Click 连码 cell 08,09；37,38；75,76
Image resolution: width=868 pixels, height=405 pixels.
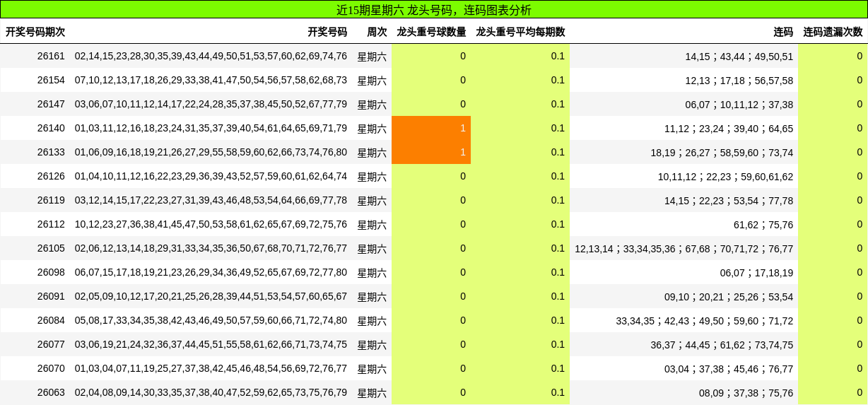click(746, 393)
